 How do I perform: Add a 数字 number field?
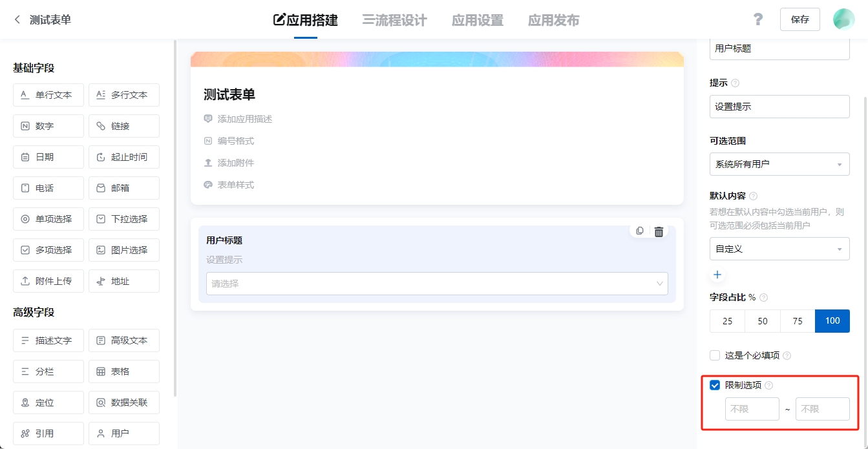tap(48, 126)
